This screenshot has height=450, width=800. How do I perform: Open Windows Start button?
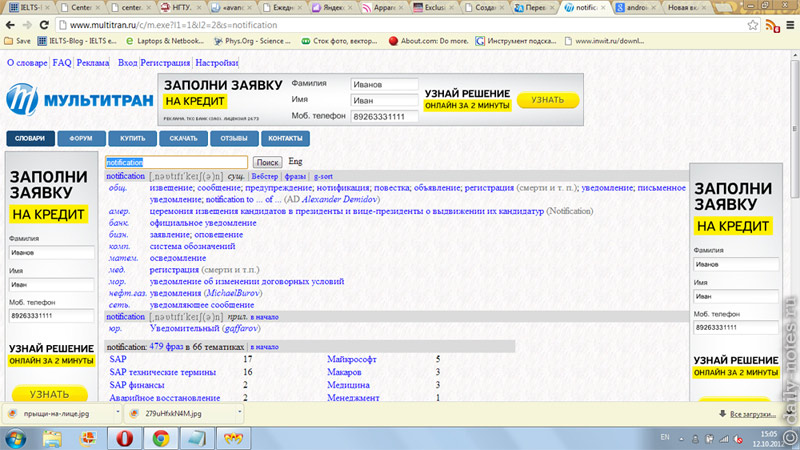[x=16, y=438]
